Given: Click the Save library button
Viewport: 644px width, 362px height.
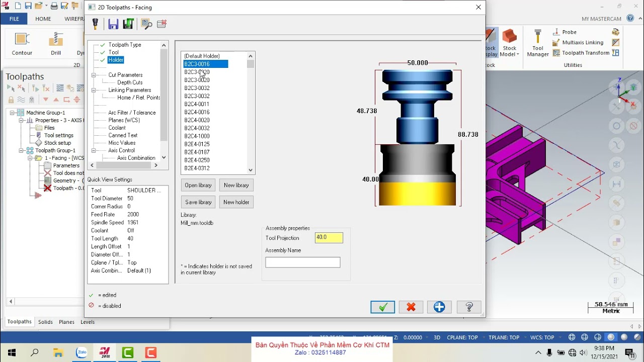Looking at the screenshot, I should [x=198, y=202].
